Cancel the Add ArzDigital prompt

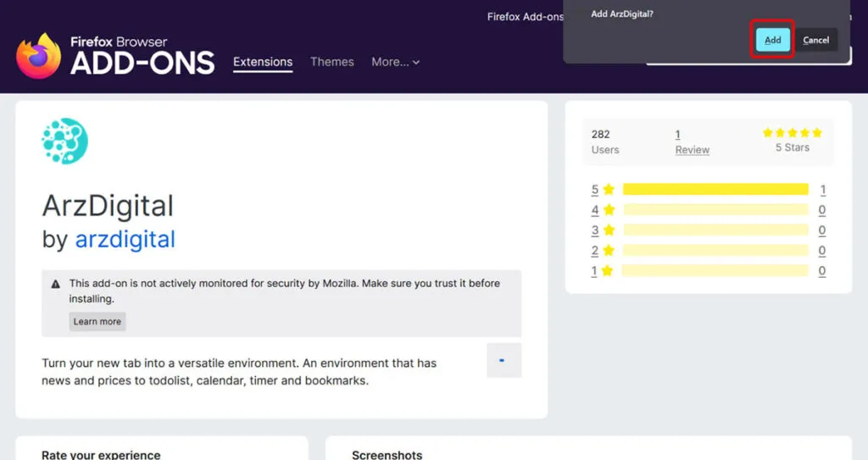816,40
